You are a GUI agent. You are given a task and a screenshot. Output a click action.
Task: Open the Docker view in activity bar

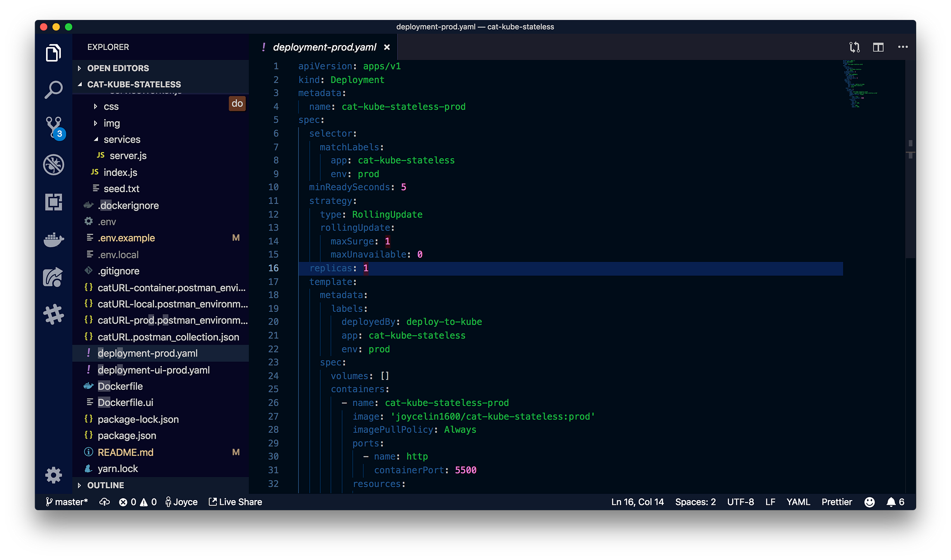point(53,240)
